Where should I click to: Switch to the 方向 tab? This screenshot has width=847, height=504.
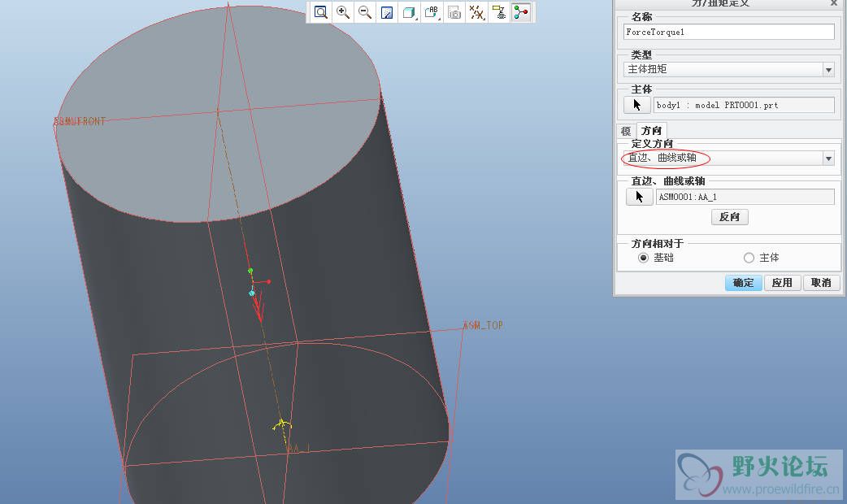pyautogui.click(x=651, y=131)
